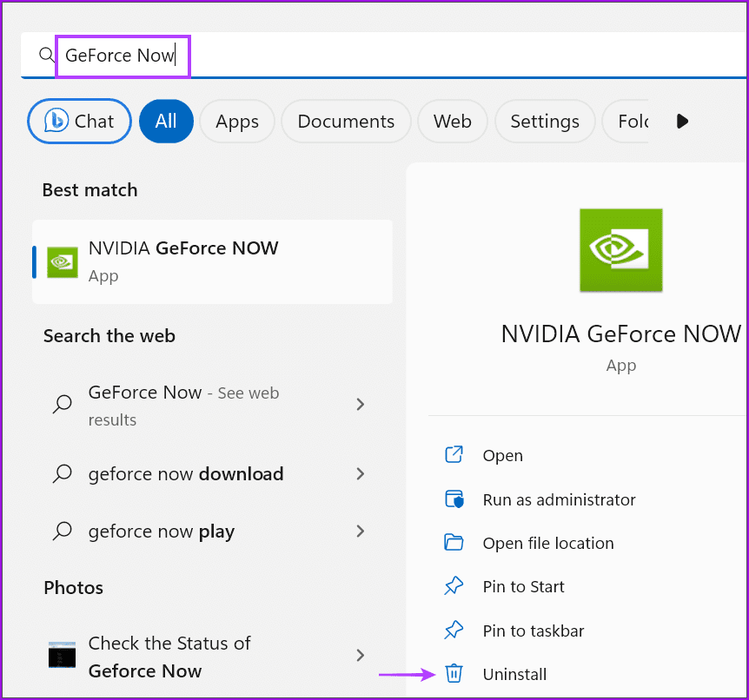Switch to the Settings filter tab

(545, 122)
